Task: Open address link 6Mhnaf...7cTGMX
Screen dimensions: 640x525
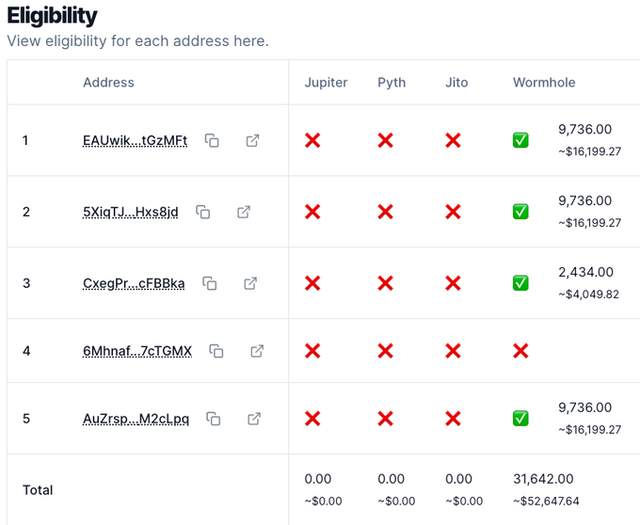Action: (x=138, y=351)
